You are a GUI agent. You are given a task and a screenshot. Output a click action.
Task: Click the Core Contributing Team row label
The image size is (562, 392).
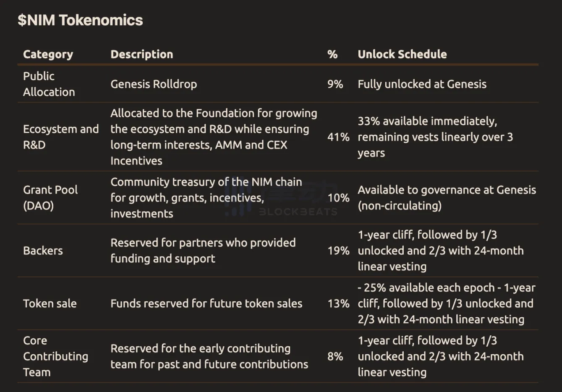pos(55,356)
